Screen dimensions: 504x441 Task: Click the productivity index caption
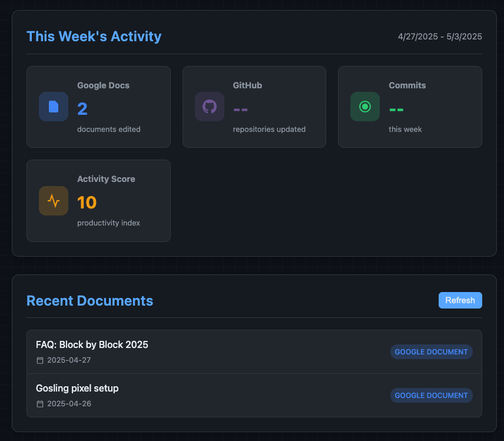108,223
